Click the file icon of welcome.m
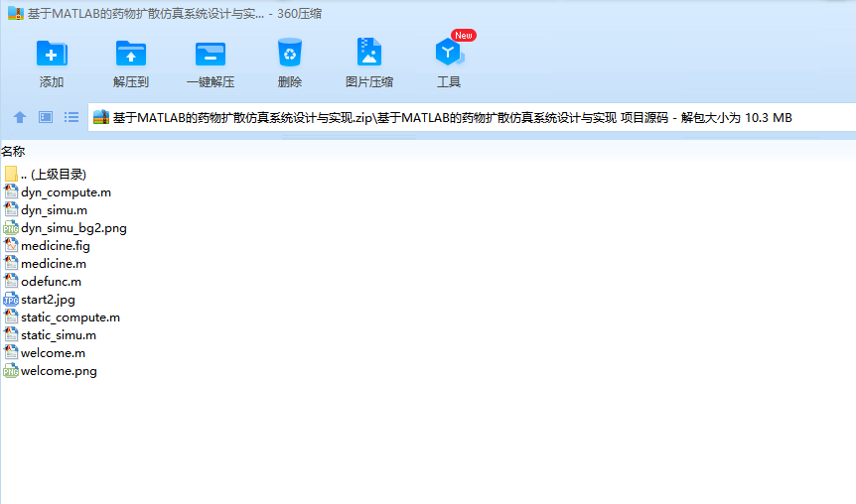The image size is (856, 504). pos(11,352)
